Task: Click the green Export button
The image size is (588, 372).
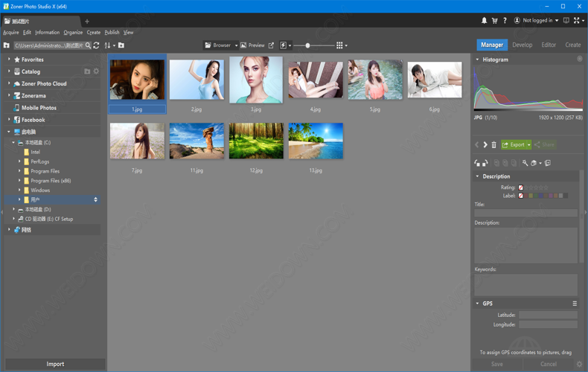Action: [x=514, y=145]
